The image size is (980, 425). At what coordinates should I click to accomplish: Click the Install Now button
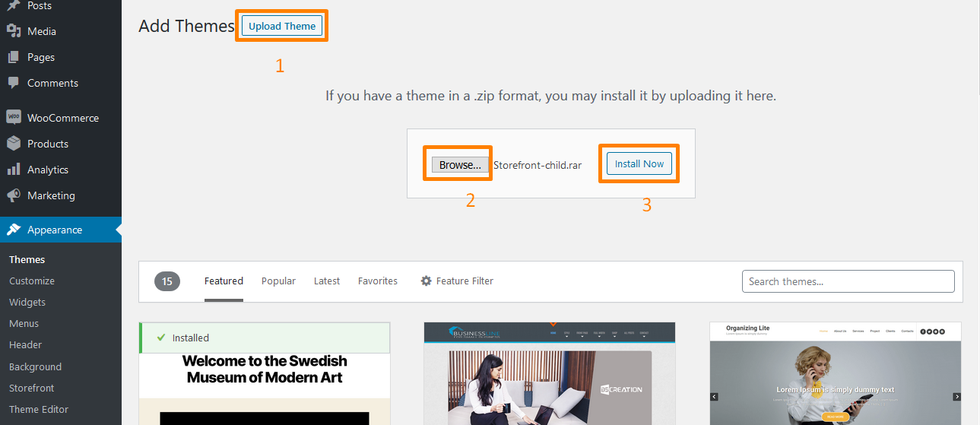(x=639, y=163)
